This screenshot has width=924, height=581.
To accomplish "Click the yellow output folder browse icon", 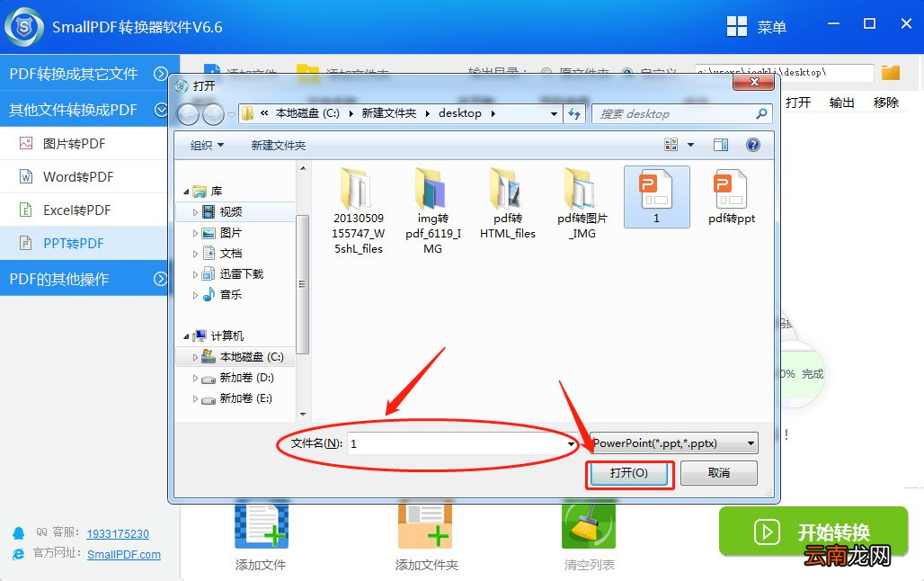I will click(x=890, y=73).
